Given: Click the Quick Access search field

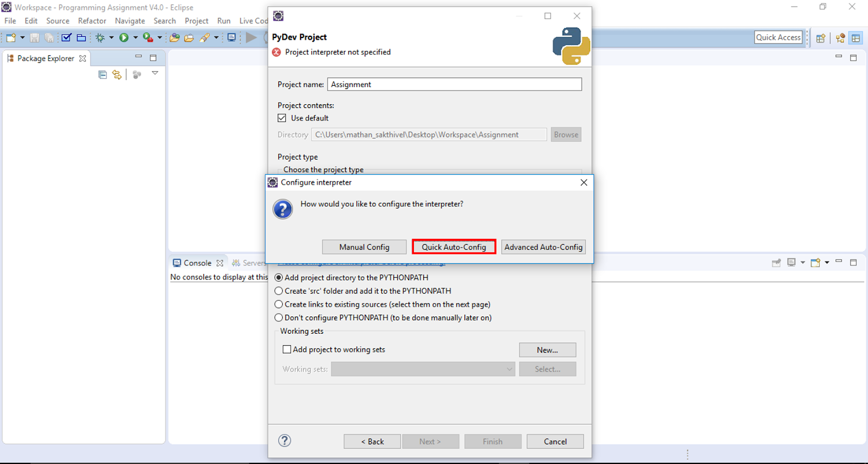Looking at the screenshot, I should click(778, 37).
